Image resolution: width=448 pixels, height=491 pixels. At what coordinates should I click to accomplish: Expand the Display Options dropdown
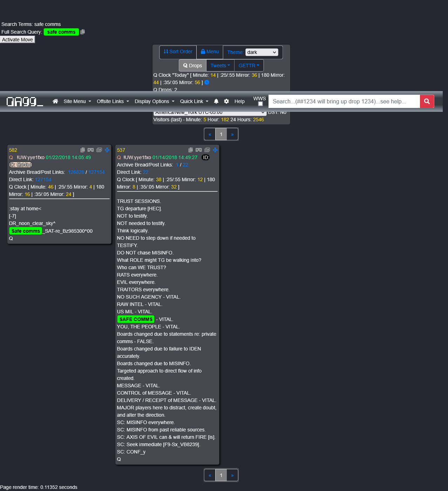coord(155,101)
